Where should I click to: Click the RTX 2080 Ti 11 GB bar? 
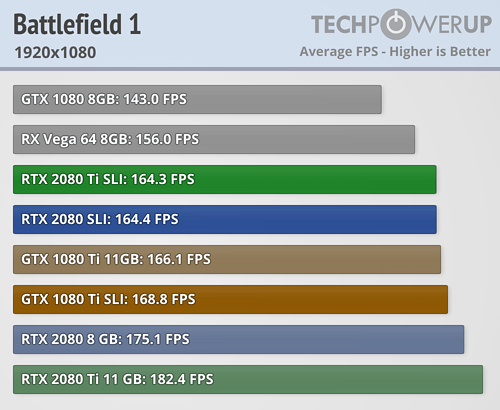[248, 379]
